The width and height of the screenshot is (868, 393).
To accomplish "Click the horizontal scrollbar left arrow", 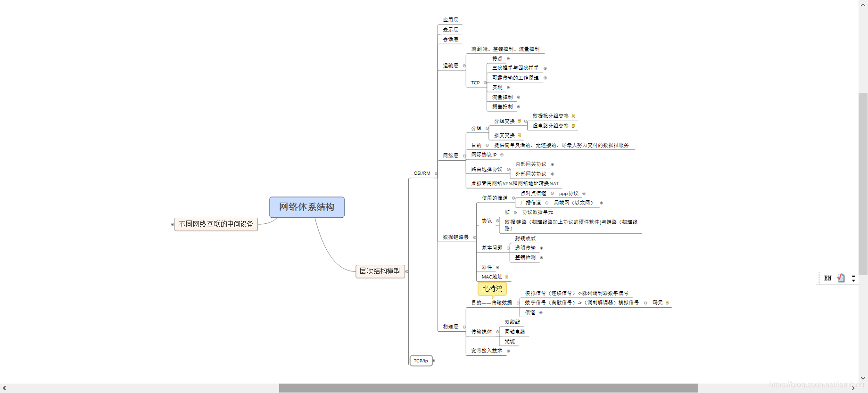I will (4, 388).
